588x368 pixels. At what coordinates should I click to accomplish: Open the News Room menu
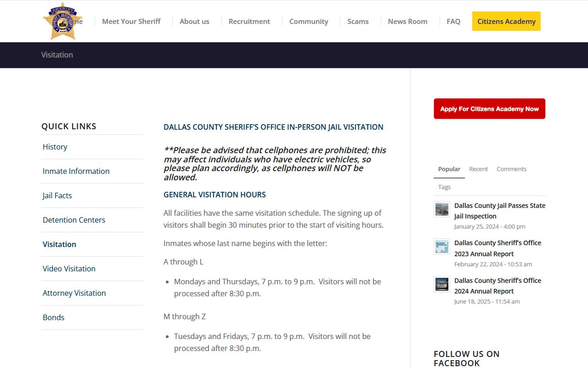click(x=407, y=21)
